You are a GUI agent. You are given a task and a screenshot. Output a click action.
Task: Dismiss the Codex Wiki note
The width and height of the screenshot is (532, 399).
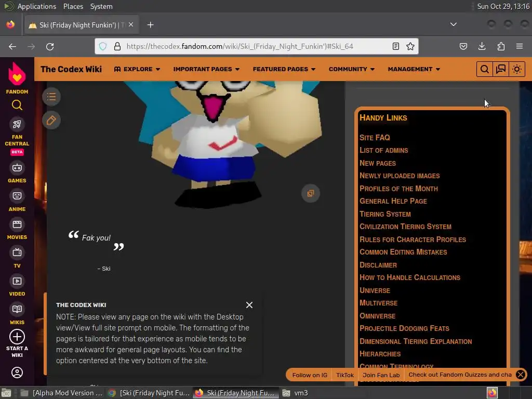(x=249, y=305)
